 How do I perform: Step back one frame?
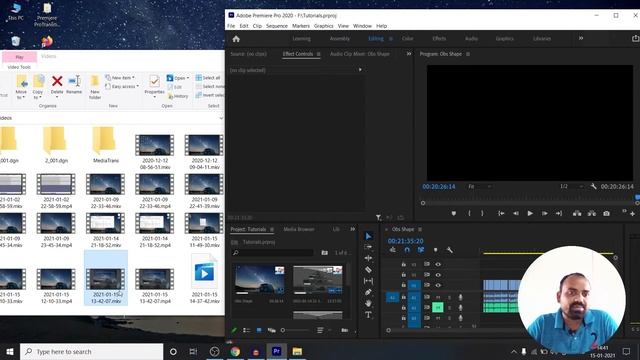click(516, 213)
